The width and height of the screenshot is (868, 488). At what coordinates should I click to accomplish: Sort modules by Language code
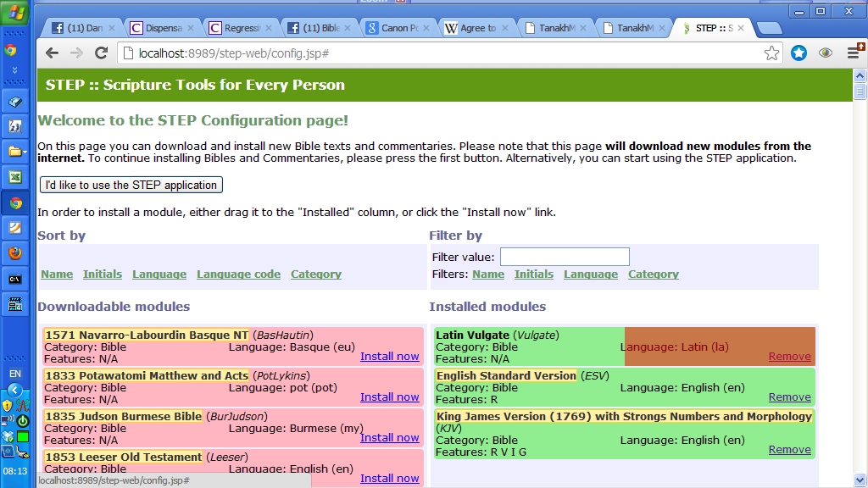238,274
